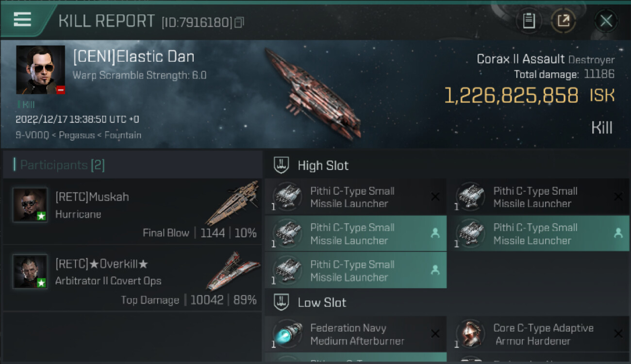Viewport: 631px width, 364px height.
Task: Copy the kill report ID
Action: [239, 22]
